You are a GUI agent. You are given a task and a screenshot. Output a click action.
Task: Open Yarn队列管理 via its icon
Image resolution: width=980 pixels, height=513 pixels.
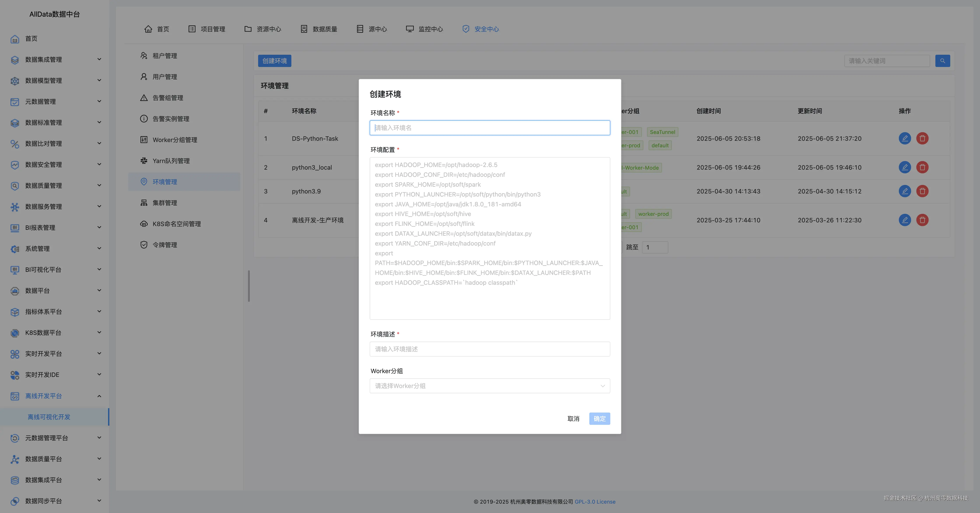click(144, 161)
